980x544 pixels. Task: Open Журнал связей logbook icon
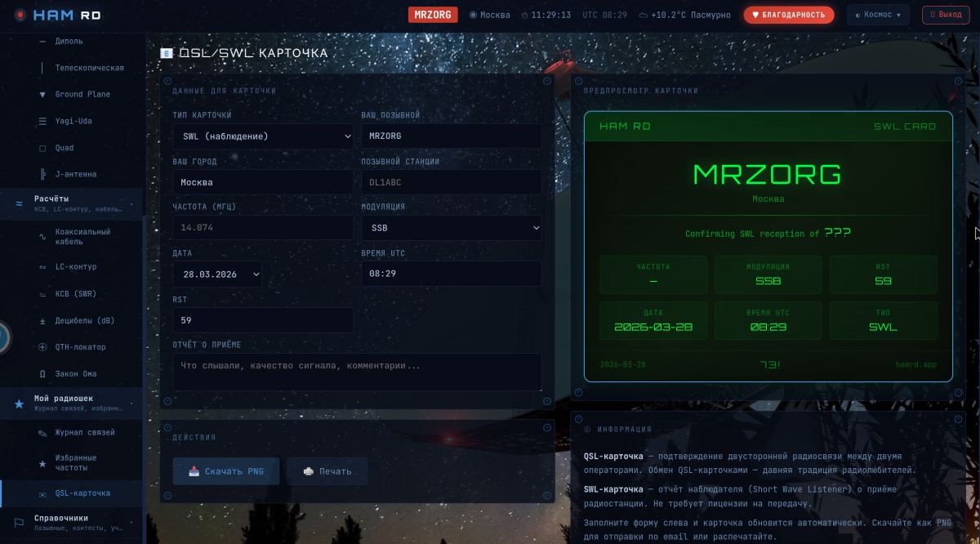coord(42,433)
